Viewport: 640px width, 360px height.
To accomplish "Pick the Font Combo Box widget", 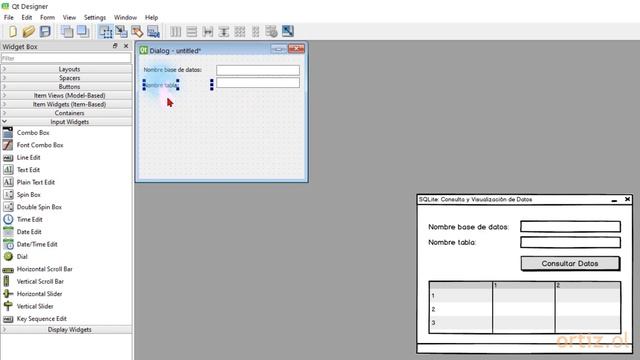I will point(40,145).
